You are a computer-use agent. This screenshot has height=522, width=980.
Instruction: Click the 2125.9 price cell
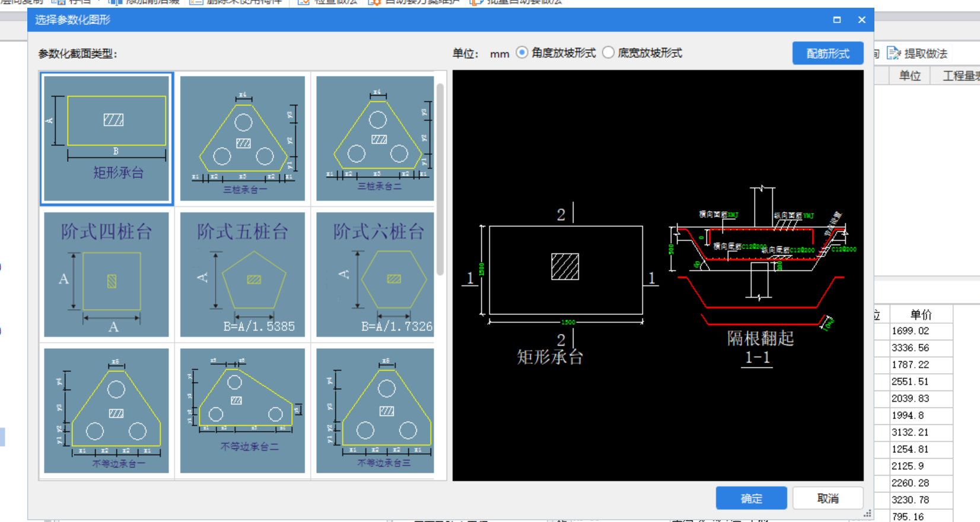[921, 466]
